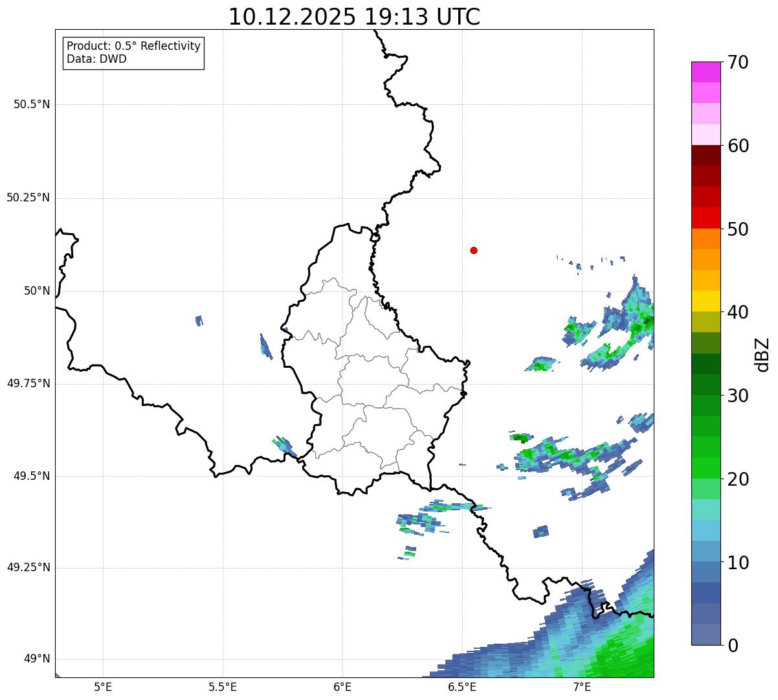Click the large green echo in bottom-right corner
The height and width of the screenshot is (700, 778).
click(x=625, y=651)
